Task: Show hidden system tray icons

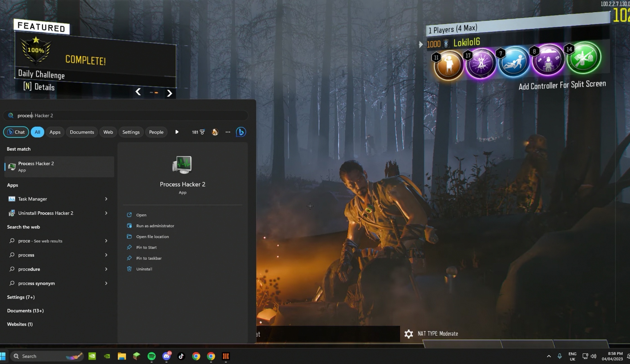Action: (x=549, y=356)
